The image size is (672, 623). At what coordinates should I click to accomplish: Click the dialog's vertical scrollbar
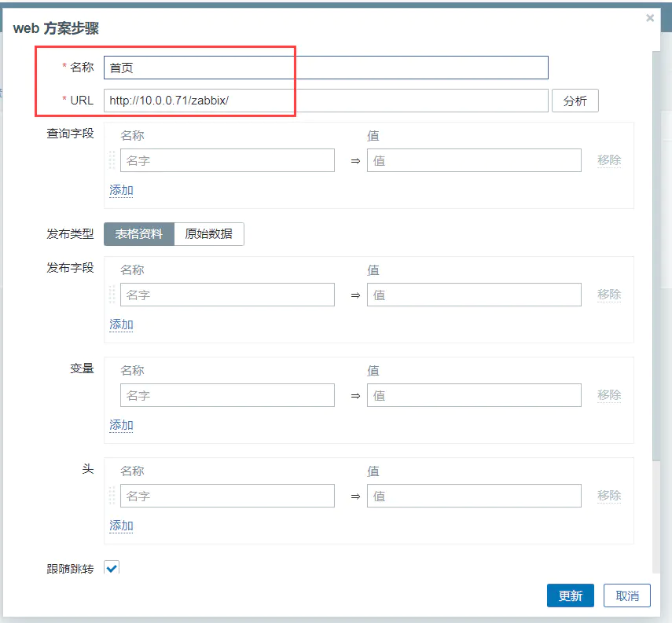click(656, 256)
